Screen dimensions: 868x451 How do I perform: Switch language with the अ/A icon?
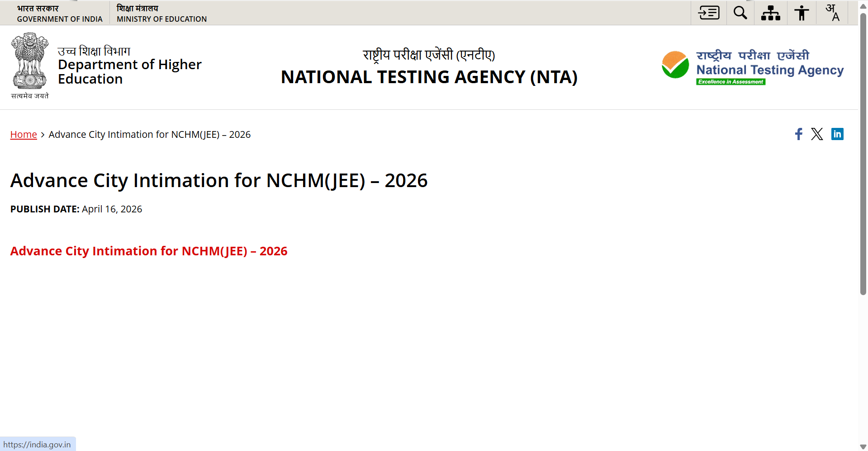(x=832, y=13)
